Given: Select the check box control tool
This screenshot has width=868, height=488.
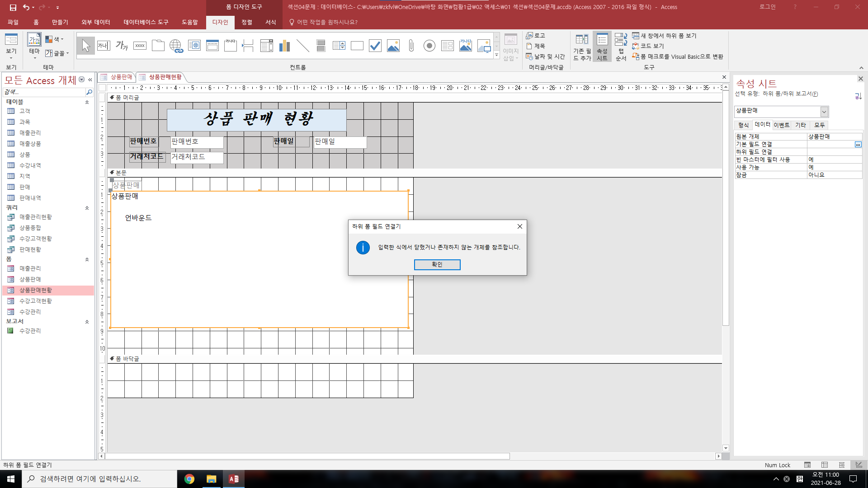Looking at the screenshot, I should pos(375,46).
